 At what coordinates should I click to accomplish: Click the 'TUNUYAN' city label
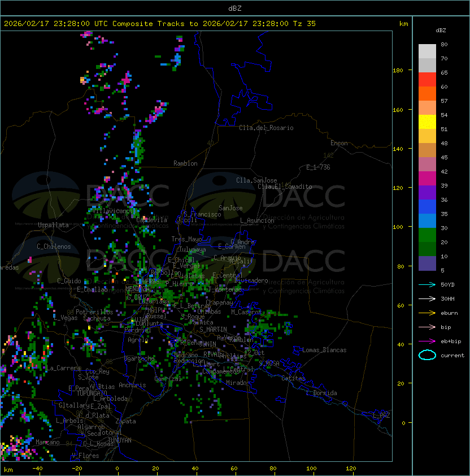tap(120, 440)
